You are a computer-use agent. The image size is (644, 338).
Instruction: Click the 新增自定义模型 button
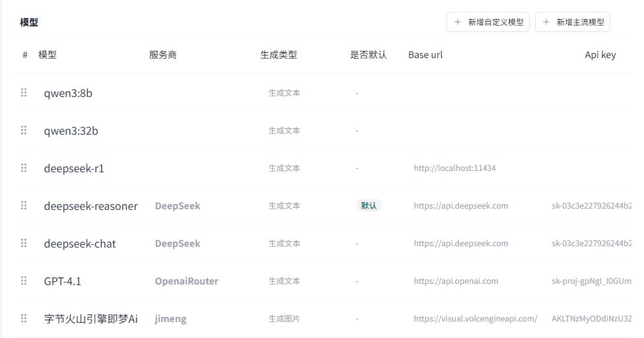click(x=488, y=22)
